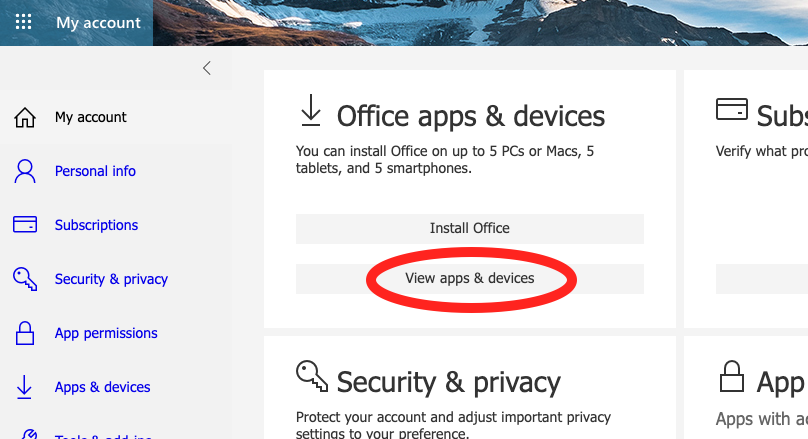
Task: Click the Security & privacy key icon
Action: coord(25,279)
